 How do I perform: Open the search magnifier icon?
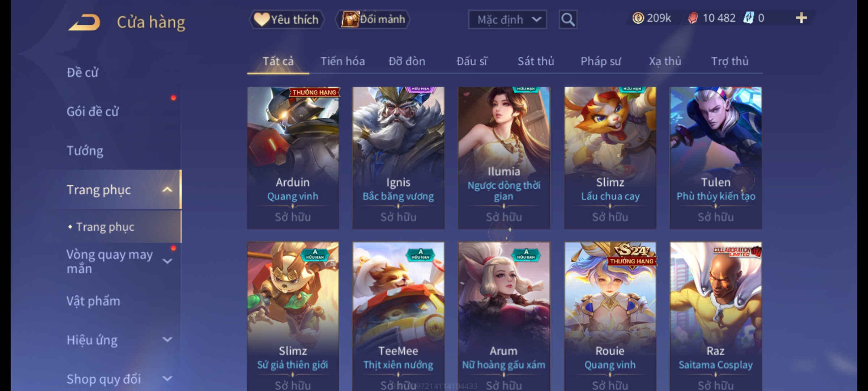[568, 20]
